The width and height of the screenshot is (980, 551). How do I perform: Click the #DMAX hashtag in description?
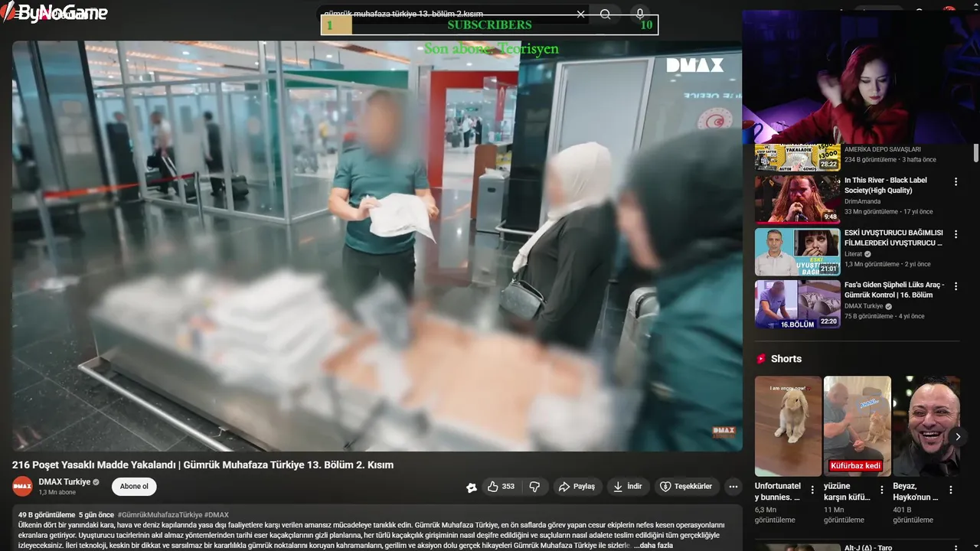[x=217, y=515]
